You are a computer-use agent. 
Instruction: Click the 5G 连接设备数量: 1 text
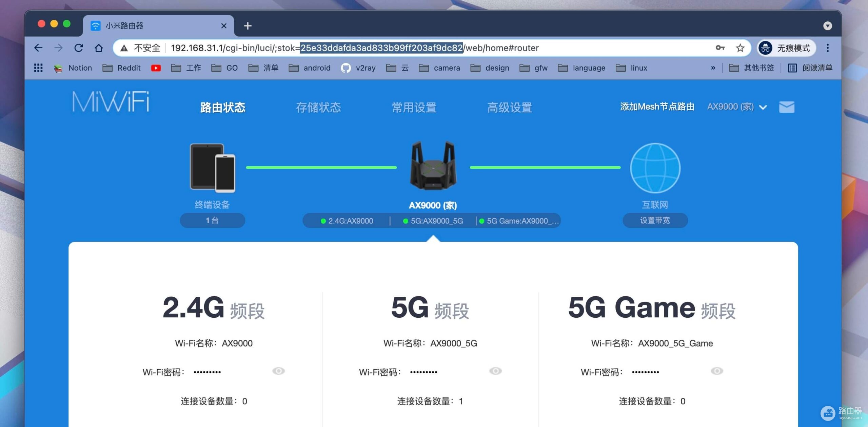[430, 401]
